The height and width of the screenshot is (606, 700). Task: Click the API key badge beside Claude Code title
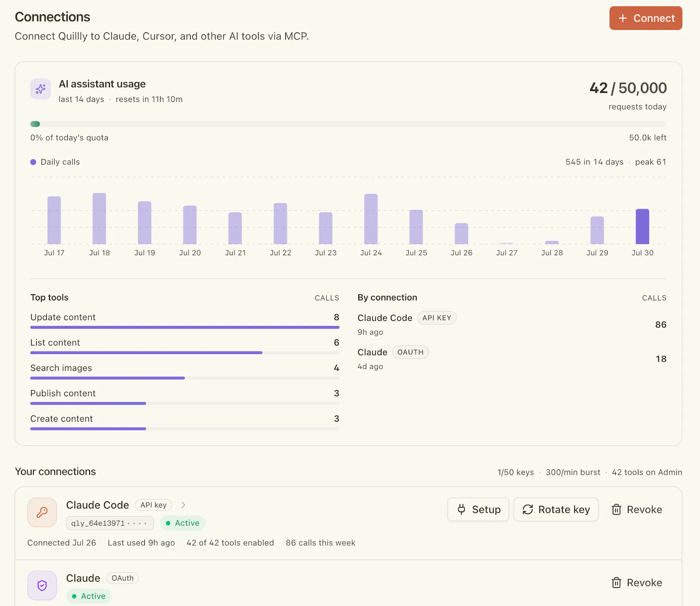tap(154, 505)
